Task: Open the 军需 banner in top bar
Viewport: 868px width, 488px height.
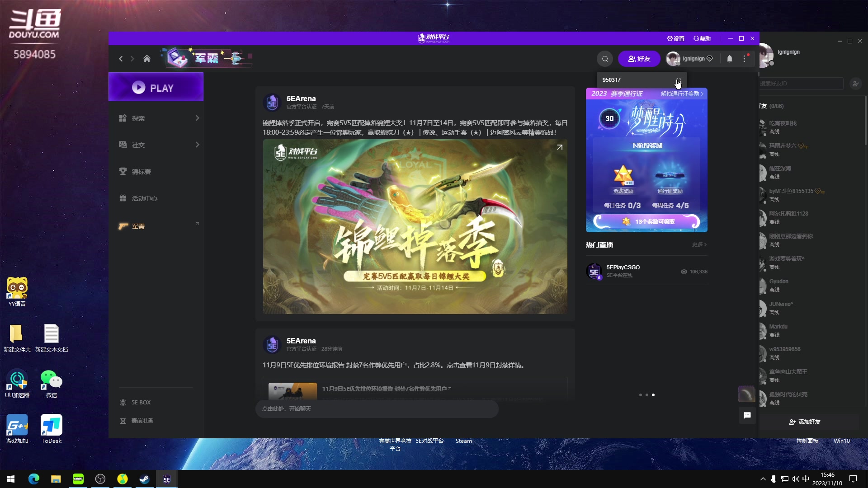Action: pyautogui.click(x=207, y=58)
